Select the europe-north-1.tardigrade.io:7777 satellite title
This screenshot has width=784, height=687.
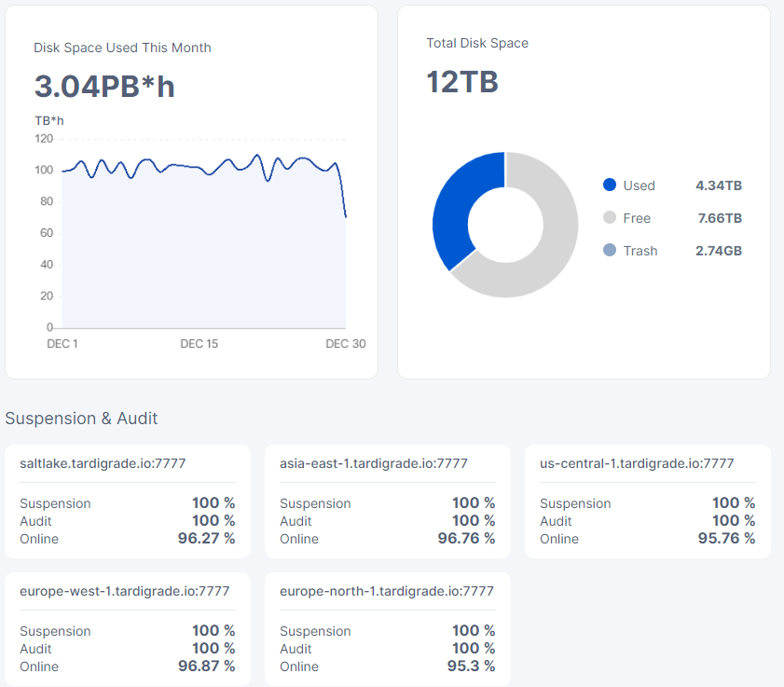[387, 591]
